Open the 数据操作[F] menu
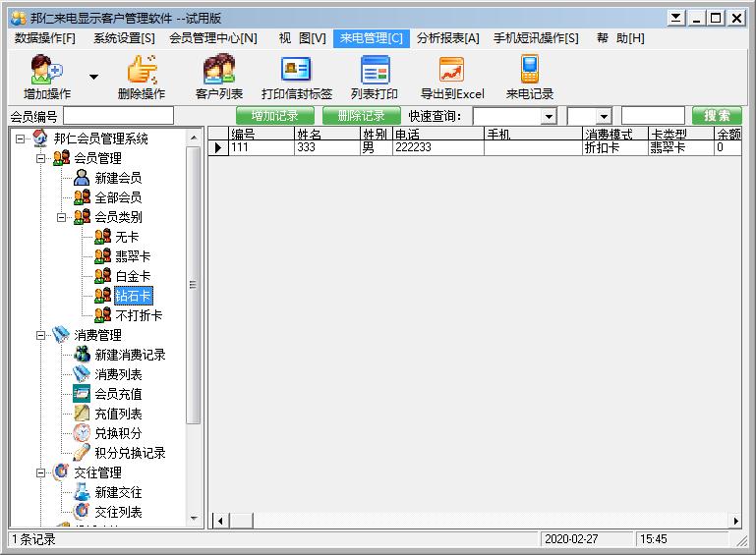Image resolution: width=756 pixels, height=555 pixels. [45, 38]
